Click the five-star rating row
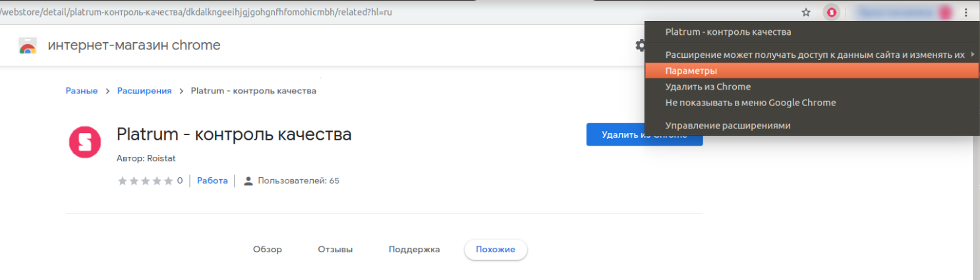The image size is (980, 280). 145,181
